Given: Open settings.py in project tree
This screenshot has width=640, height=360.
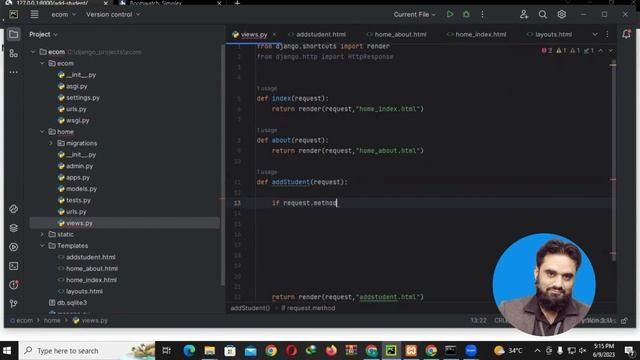Looking at the screenshot, I should tap(83, 98).
